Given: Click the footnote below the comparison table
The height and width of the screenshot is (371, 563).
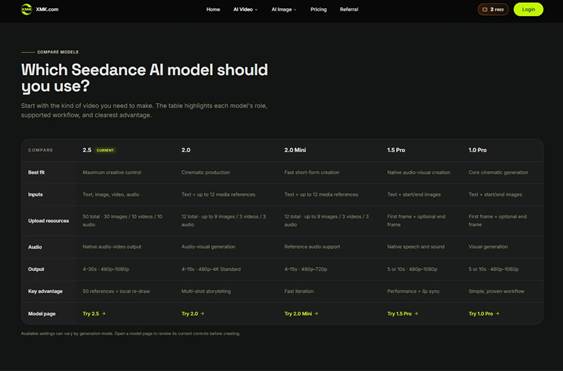Looking at the screenshot, I should click(130, 334).
